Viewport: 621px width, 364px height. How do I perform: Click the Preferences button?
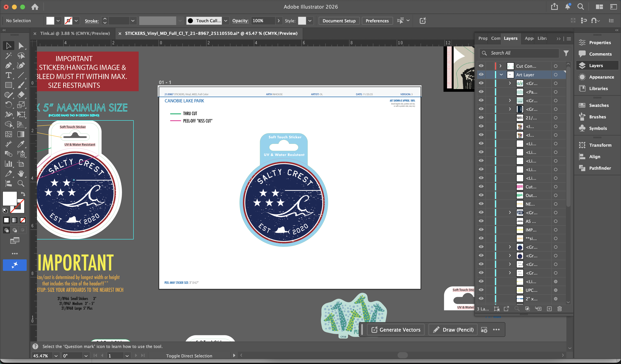[x=377, y=21]
